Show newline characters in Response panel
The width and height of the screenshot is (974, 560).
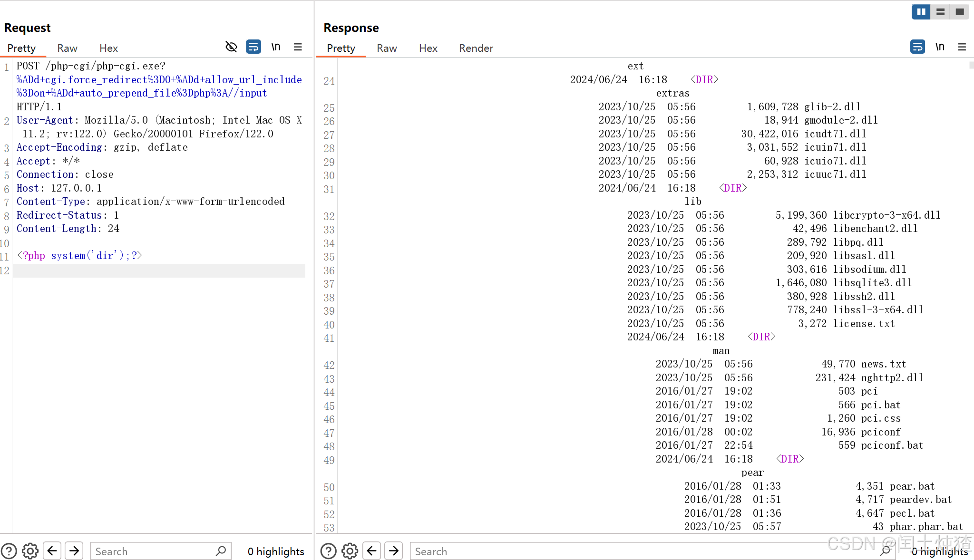click(940, 47)
